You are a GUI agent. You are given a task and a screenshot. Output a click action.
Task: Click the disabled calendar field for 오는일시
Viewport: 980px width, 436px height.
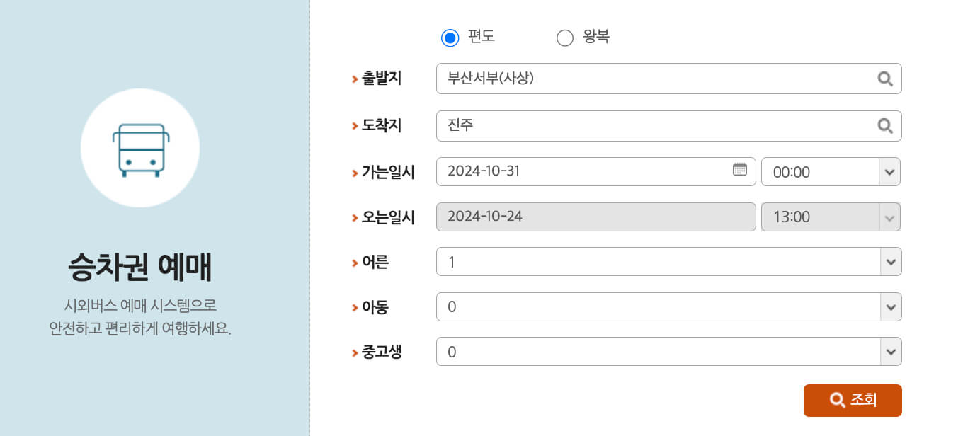pyautogui.click(x=595, y=217)
